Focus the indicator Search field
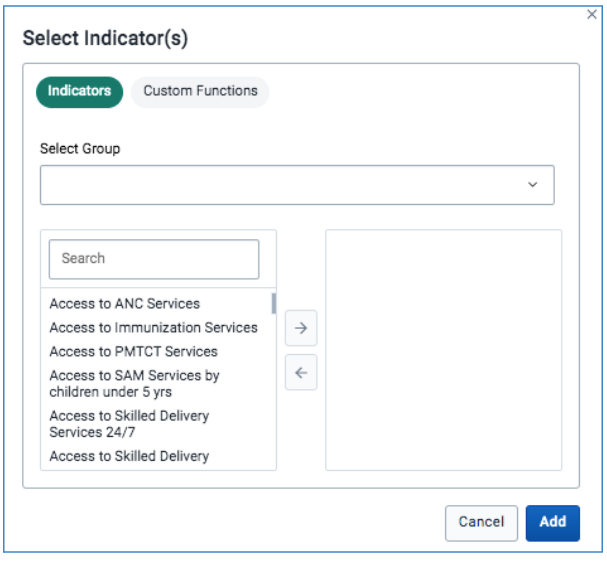Image resolution: width=607 pixels, height=563 pixels. (x=154, y=259)
